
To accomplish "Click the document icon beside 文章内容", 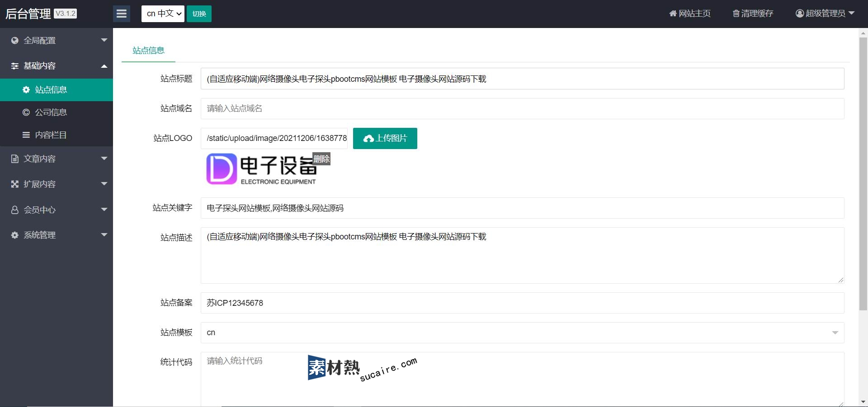I will [x=15, y=159].
